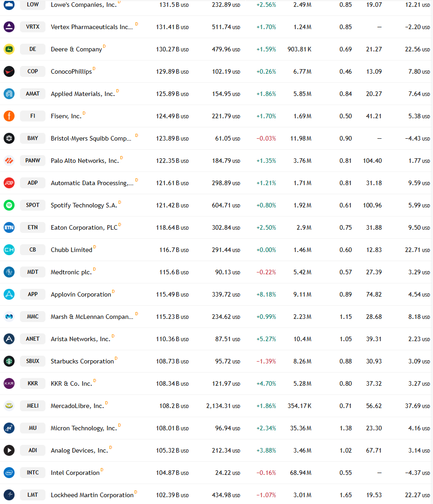Click the Marsh & McLennan logo icon
Screen dimensions: 433x504
click(x=9, y=316)
